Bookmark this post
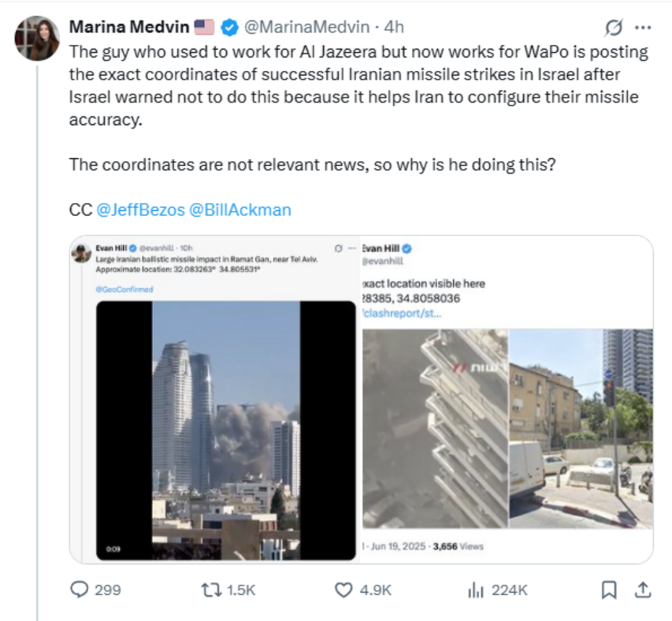 (x=609, y=590)
